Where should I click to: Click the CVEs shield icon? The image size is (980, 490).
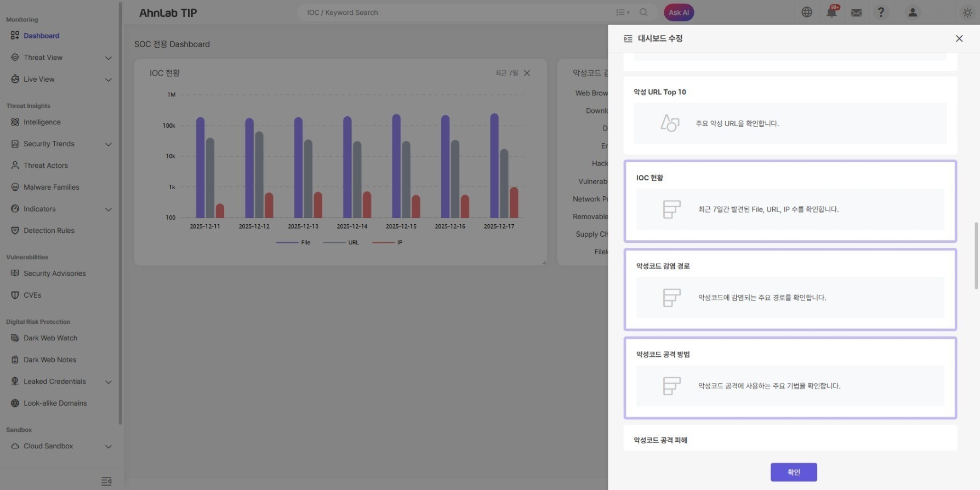(15, 295)
